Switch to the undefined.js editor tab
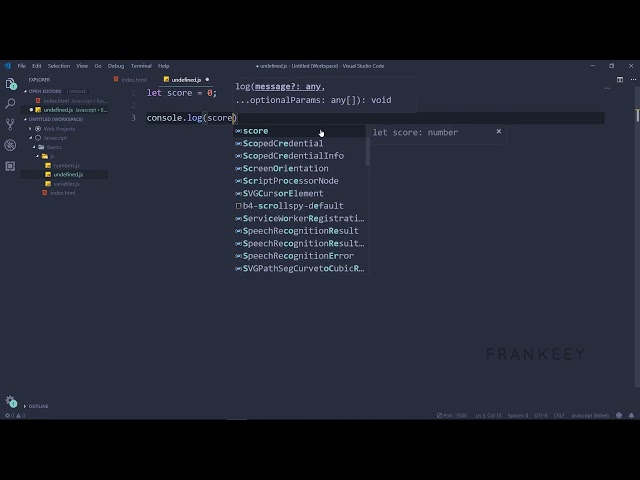 click(x=186, y=80)
